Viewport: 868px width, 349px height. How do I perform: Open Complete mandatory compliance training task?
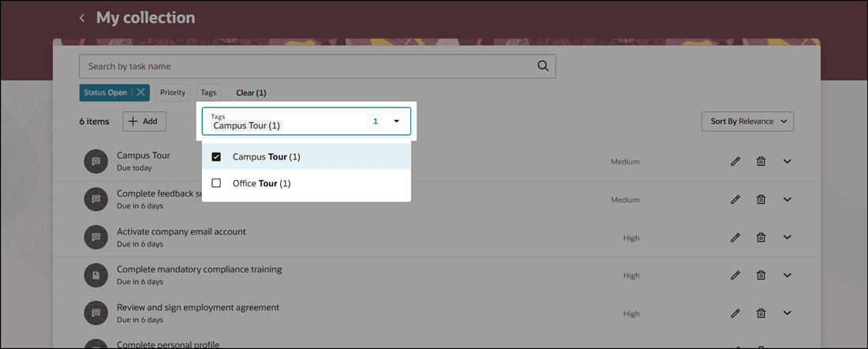pos(200,269)
